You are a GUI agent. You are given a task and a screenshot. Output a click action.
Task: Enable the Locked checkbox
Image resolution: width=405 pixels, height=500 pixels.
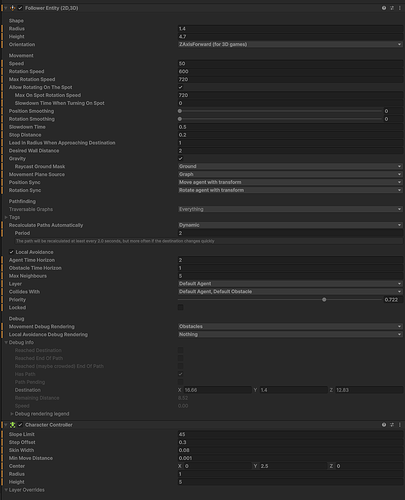point(181,307)
